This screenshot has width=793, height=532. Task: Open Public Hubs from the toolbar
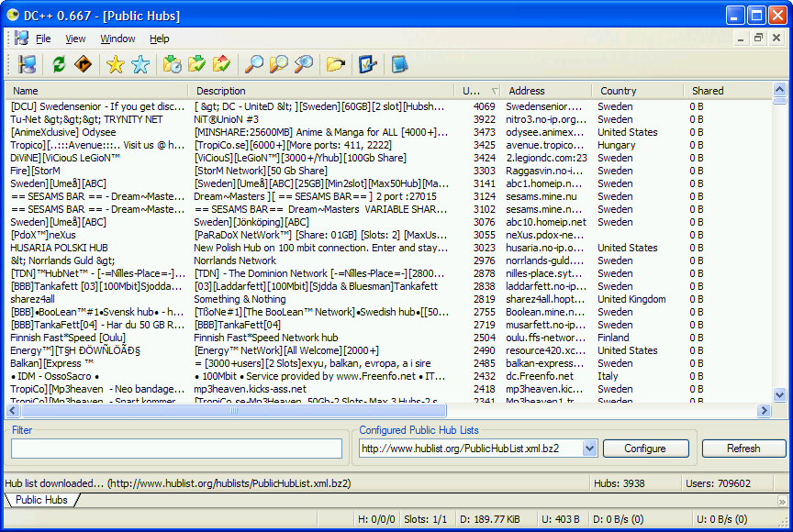27,65
